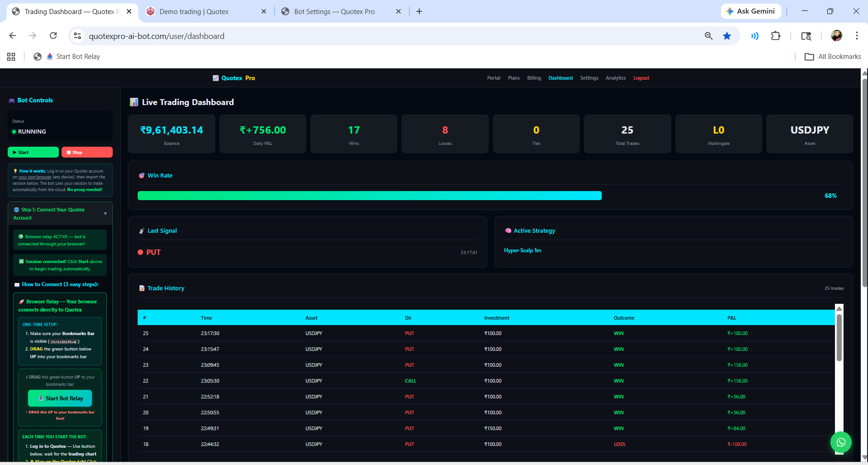The width and height of the screenshot is (868, 465).
Task: Switch to Bot Settings — Quotex Pro tab
Action: [x=334, y=11]
